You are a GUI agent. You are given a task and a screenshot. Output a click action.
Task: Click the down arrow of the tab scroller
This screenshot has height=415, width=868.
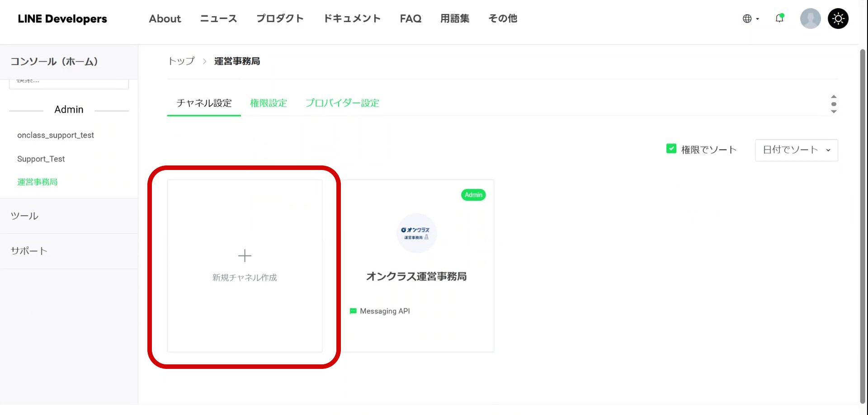tap(834, 112)
